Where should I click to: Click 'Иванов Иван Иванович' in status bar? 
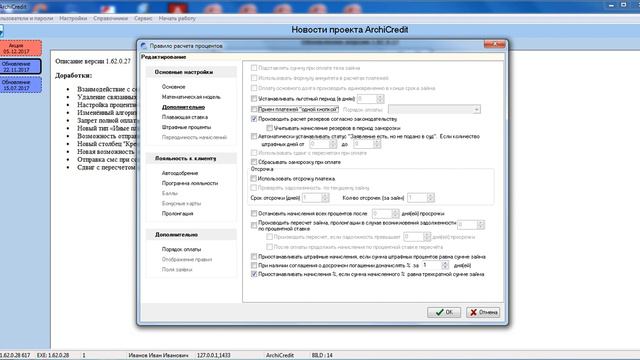(x=158, y=356)
